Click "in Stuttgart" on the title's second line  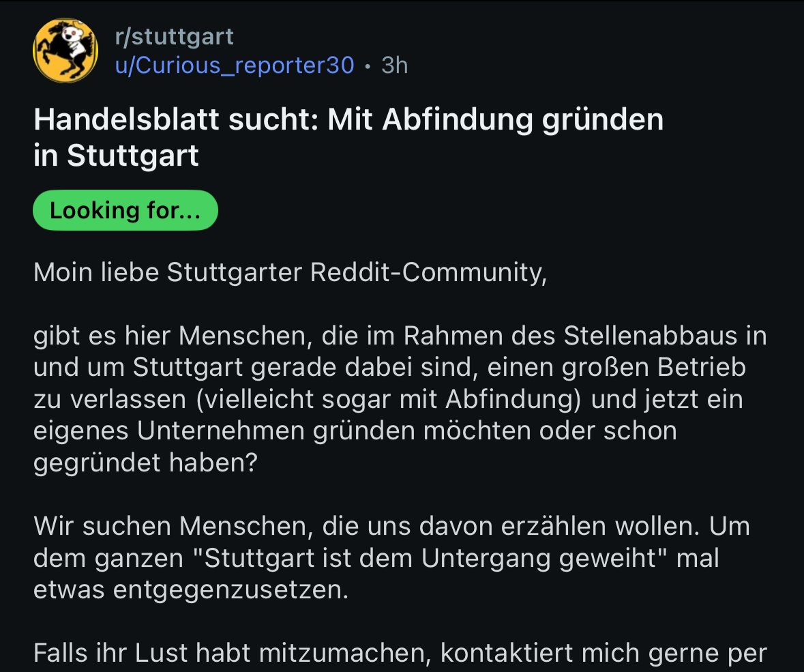(x=116, y=155)
